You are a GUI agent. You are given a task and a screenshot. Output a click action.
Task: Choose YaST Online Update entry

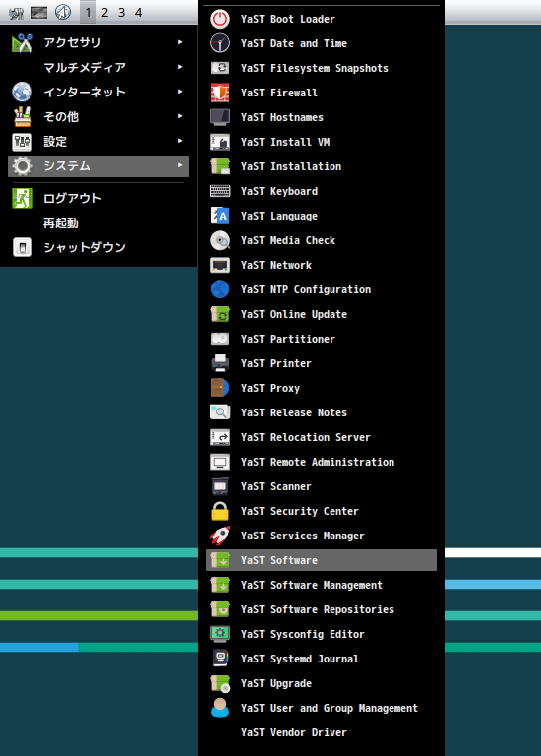pyautogui.click(x=321, y=314)
